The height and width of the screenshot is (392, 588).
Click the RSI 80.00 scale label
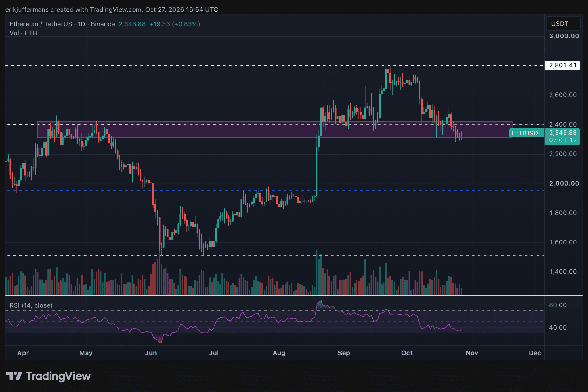558,305
